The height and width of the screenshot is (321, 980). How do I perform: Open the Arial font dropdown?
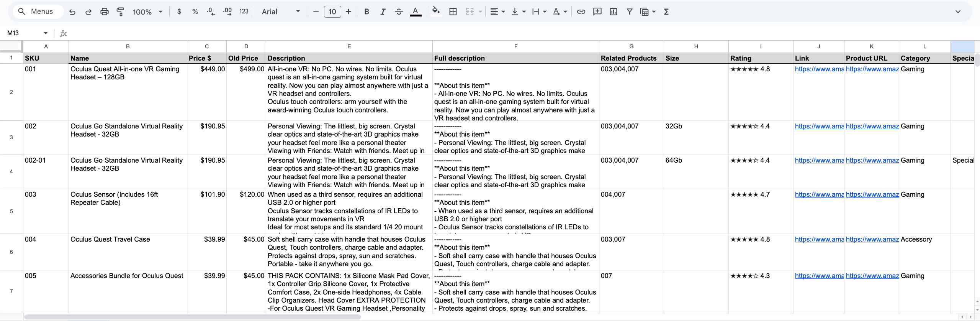point(281,12)
